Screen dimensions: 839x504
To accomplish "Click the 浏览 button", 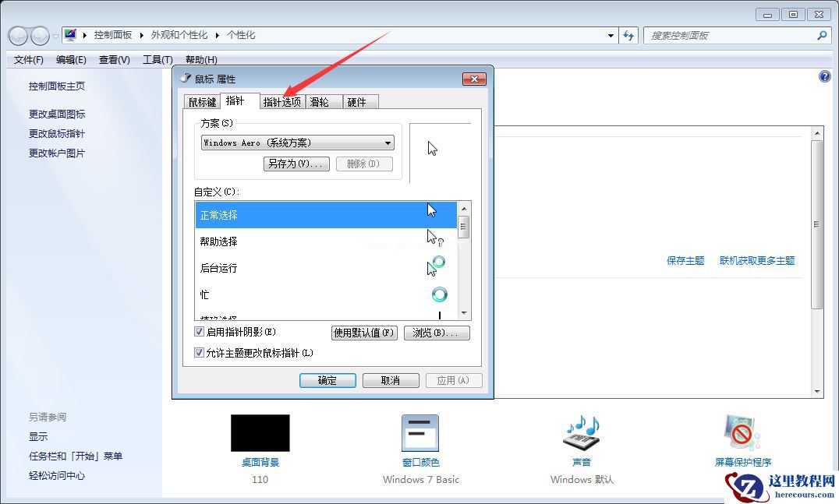I will (437, 332).
